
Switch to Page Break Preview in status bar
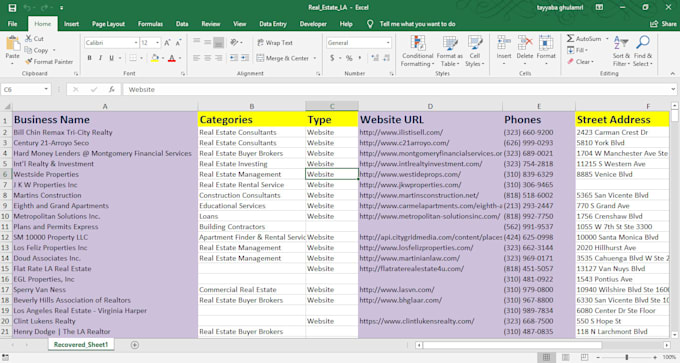pos(584,357)
